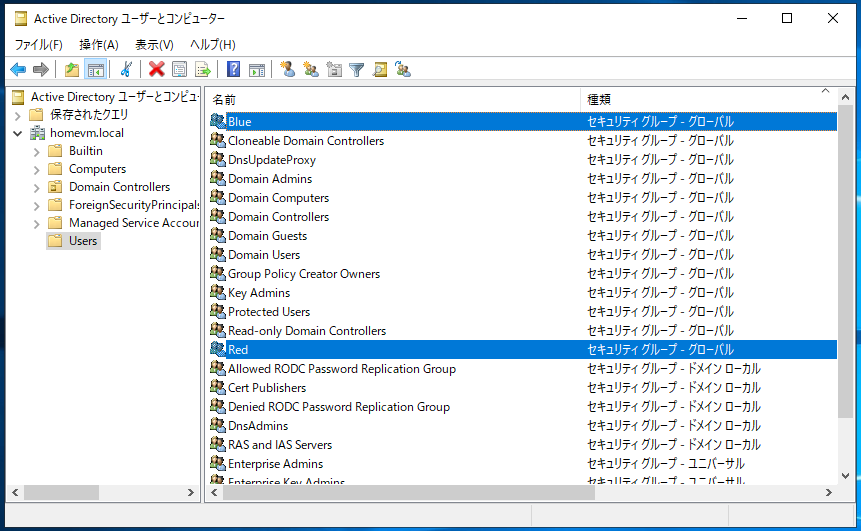861x531 pixels.
Task: Click the Export List icon
Action: tap(203, 69)
